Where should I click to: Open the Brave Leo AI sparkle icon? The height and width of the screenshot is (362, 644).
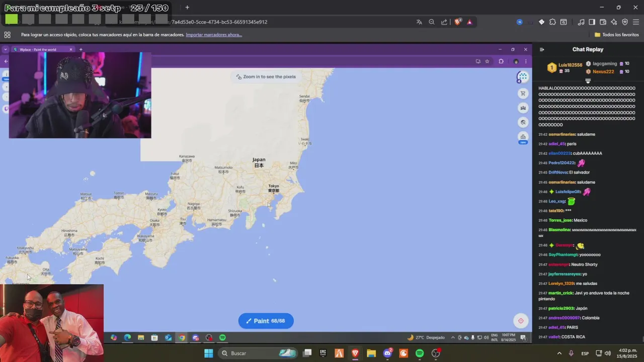pos(614,22)
